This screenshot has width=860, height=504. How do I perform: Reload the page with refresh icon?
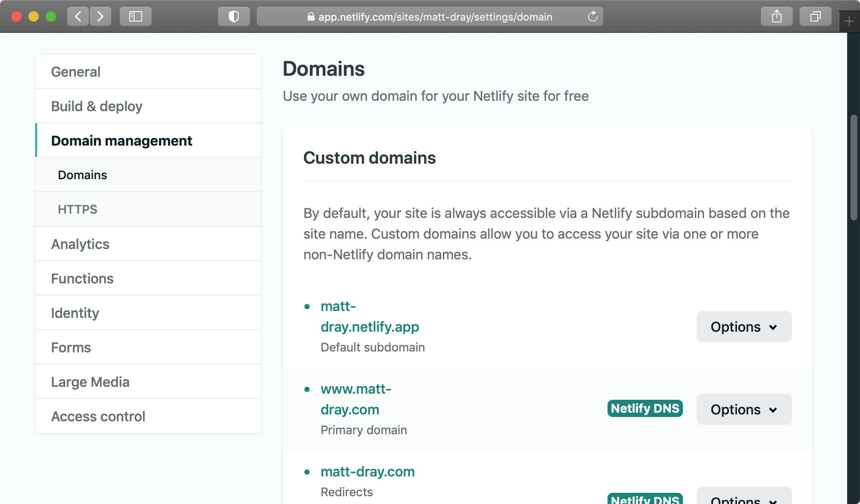pos(593,16)
